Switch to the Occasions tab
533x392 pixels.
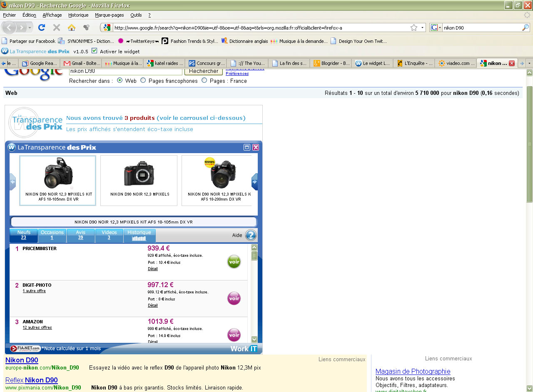pos(52,235)
